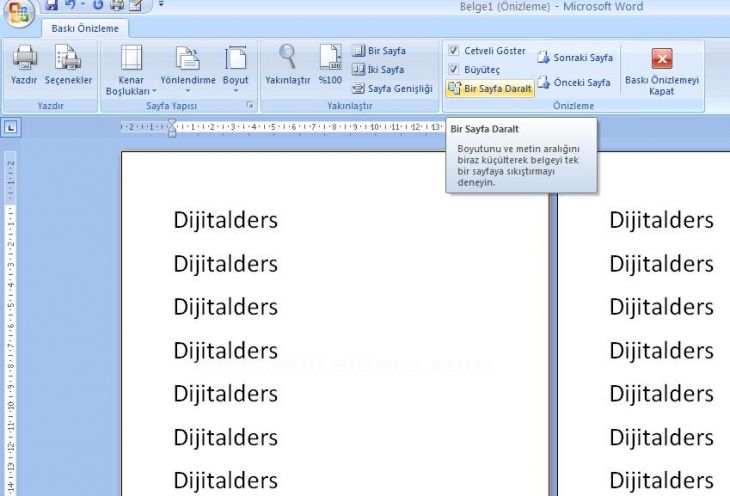Click the tab stop selector box
Image resolution: width=730 pixels, height=496 pixels.
11,127
